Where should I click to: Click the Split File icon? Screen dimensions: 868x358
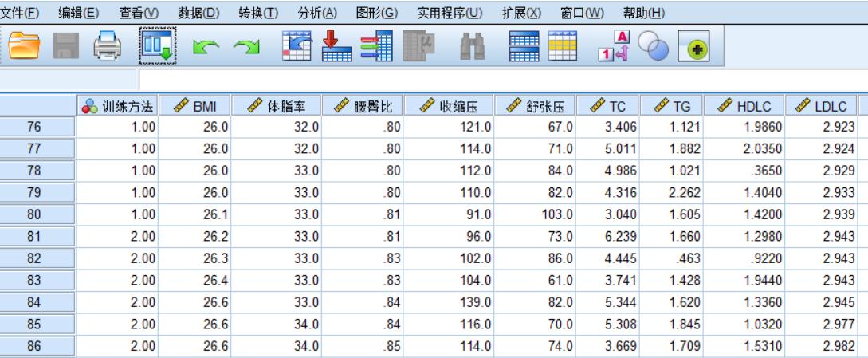tap(524, 45)
